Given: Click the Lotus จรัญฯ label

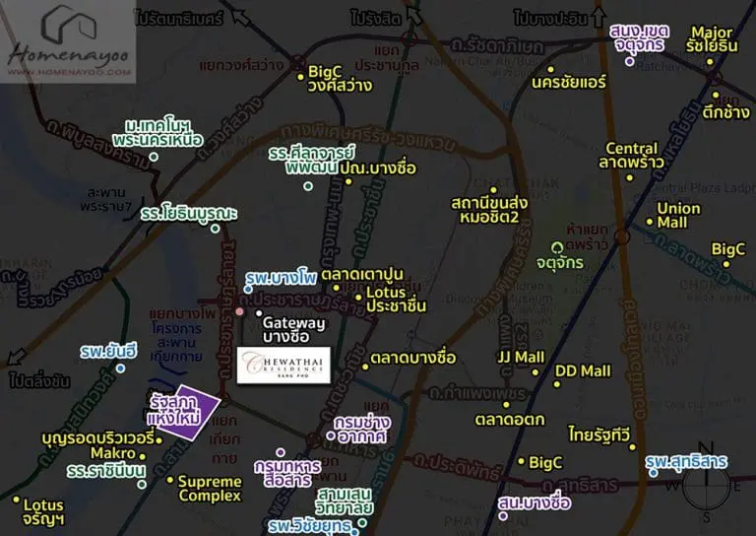Looking at the screenshot, I should point(44,512).
